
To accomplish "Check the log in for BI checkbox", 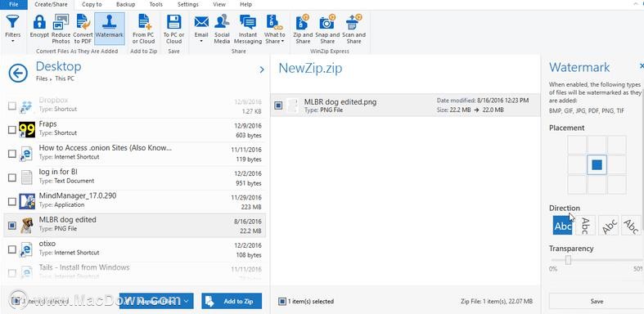I will click(12, 177).
